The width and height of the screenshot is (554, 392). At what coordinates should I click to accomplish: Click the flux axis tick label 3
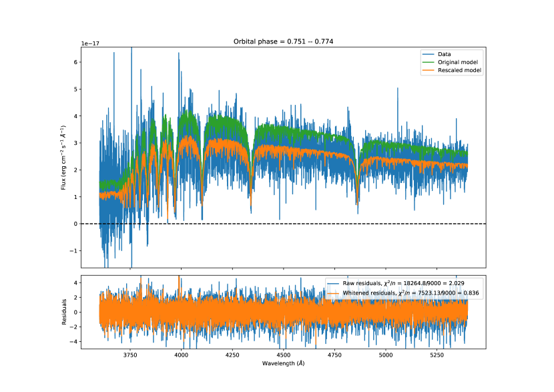click(75, 143)
